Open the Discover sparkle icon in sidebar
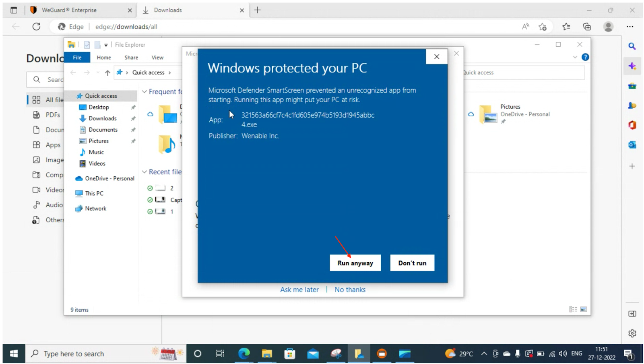 pyautogui.click(x=632, y=66)
